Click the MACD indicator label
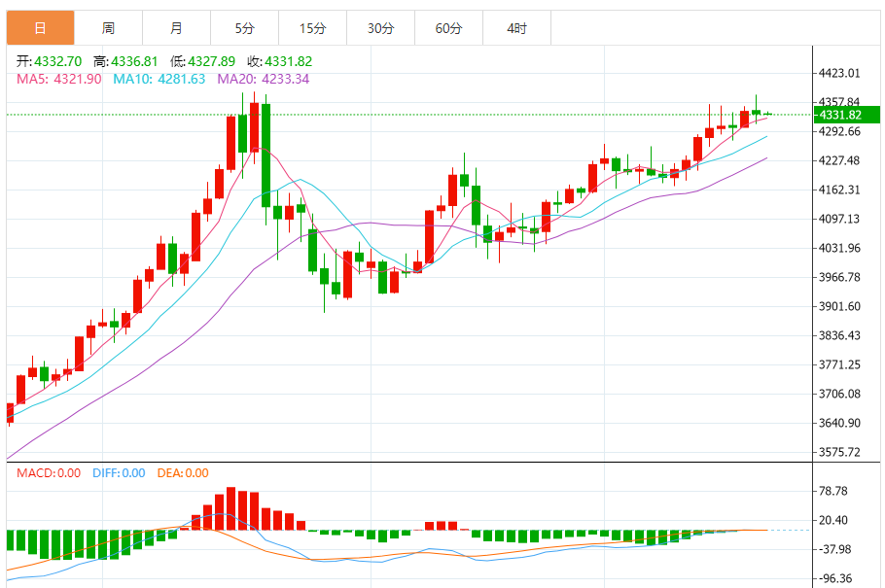 pos(49,473)
